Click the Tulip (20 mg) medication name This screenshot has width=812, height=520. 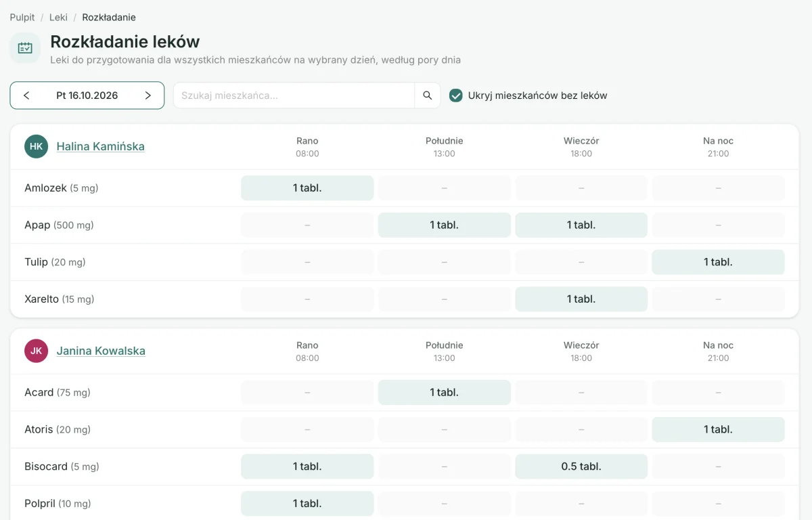[x=55, y=262]
